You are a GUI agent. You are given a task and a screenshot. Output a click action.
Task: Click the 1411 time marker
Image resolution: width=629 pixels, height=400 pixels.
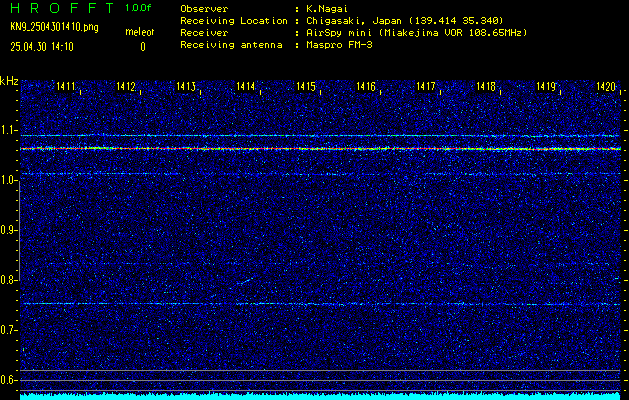coord(66,86)
